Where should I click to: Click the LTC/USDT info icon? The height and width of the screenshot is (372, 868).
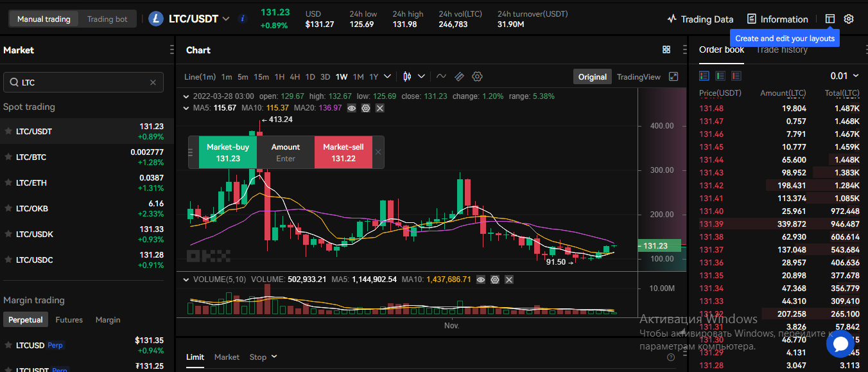(x=242, y=19)
